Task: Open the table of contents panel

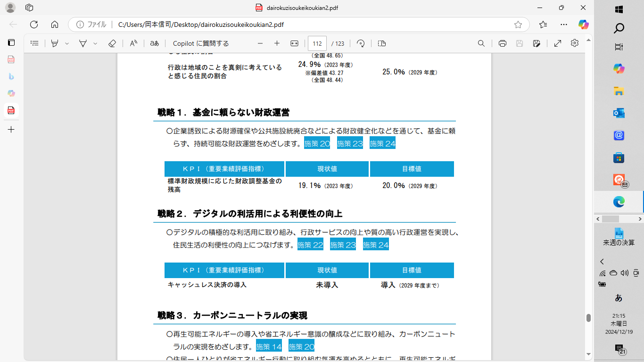Action: [x=34, y=43]
